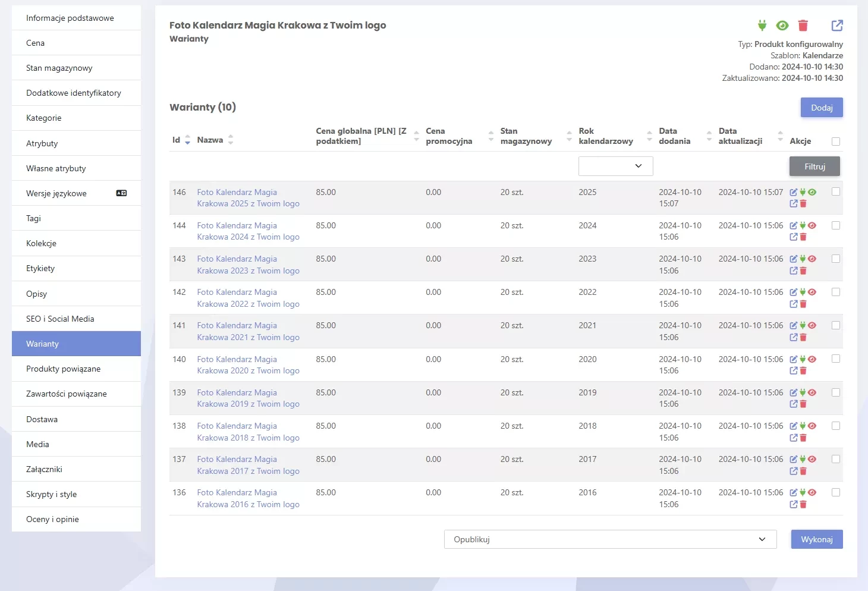The width and height of the screenshot is (868, 591).
Task: Open variant 146 in external window
Action: pos(793,204)
